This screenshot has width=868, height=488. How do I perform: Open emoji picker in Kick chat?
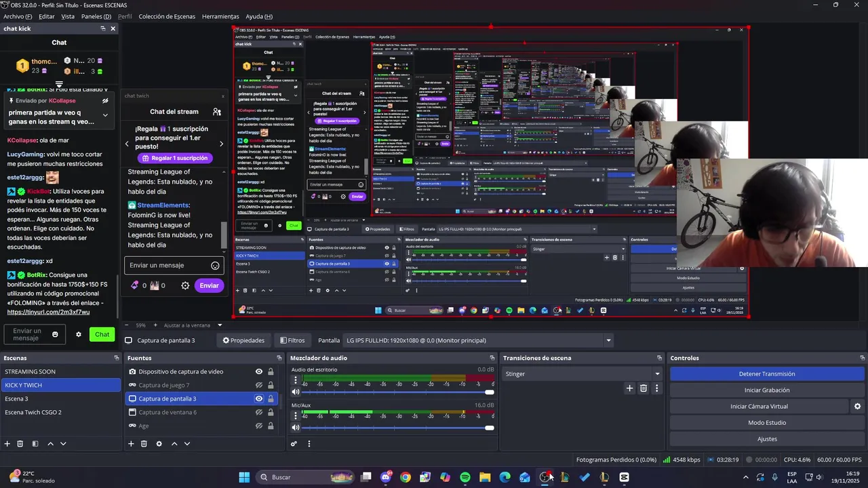tap(55, 334)
